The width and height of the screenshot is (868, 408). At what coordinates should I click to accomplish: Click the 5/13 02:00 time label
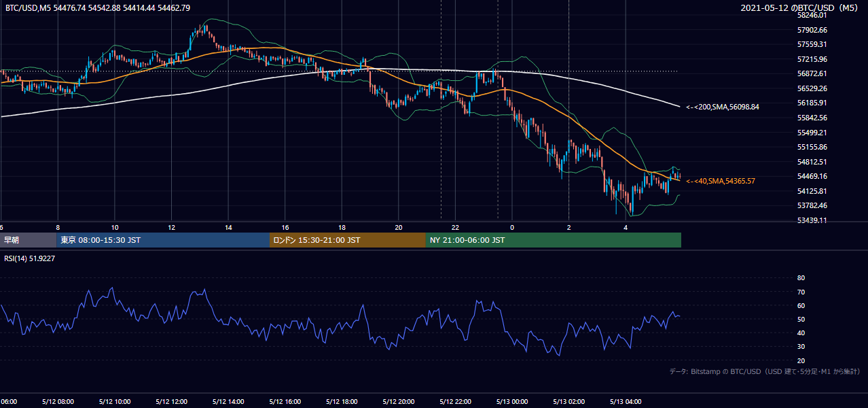568,401
